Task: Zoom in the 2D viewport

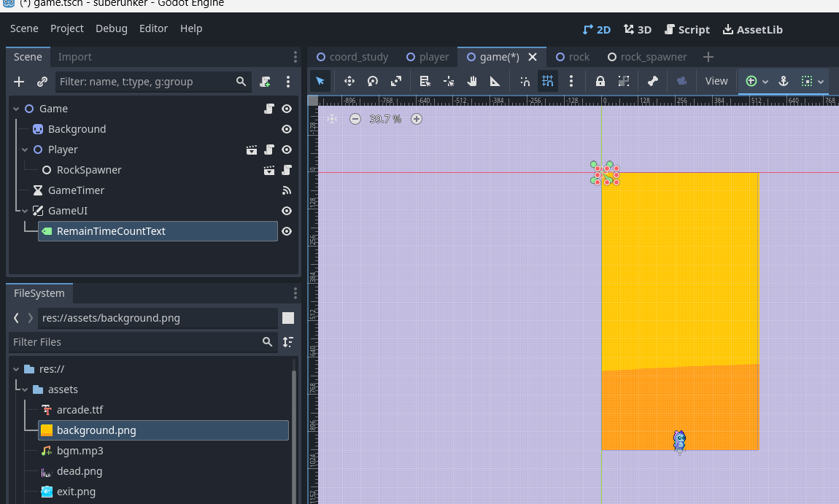Action: coord(417,119)
